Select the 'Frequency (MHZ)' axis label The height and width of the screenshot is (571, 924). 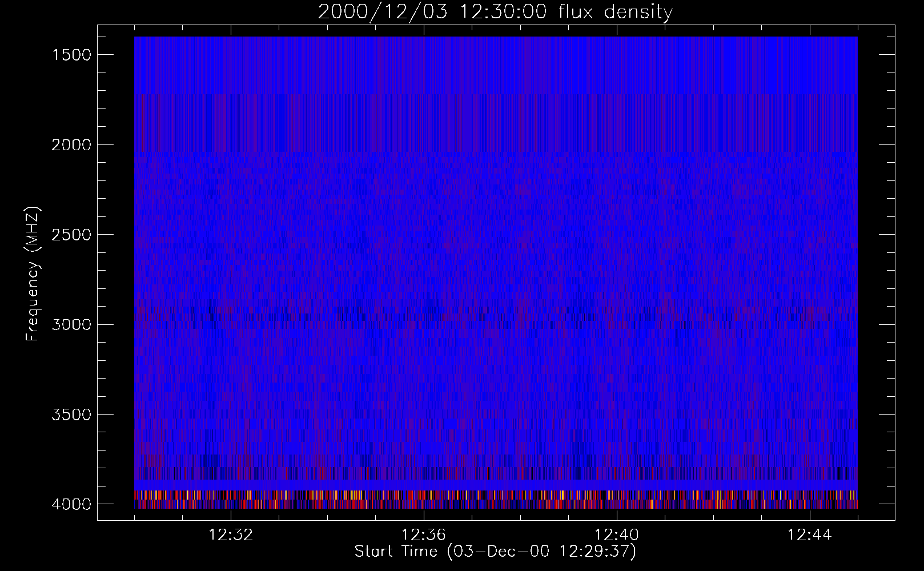[33, 274]
